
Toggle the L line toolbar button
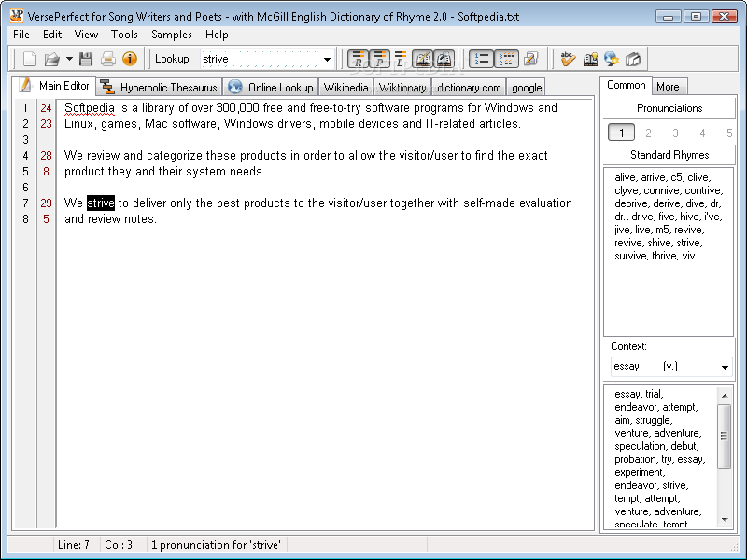click(401, 59)
